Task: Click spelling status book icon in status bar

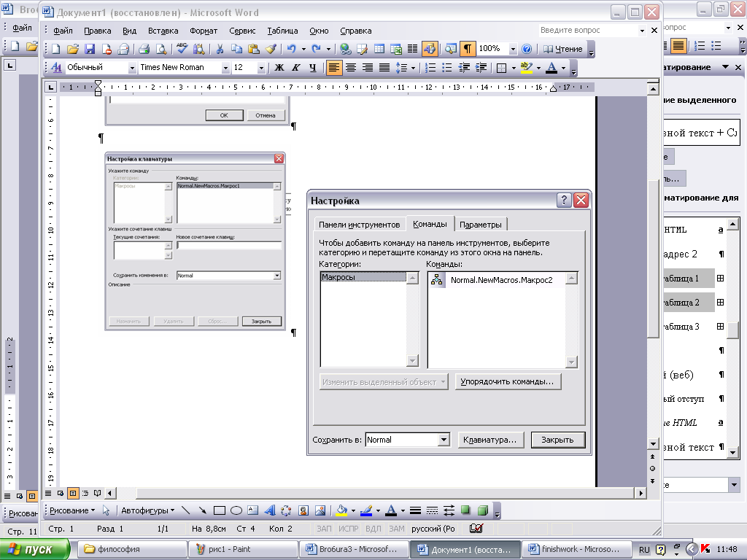Action: 476,528
